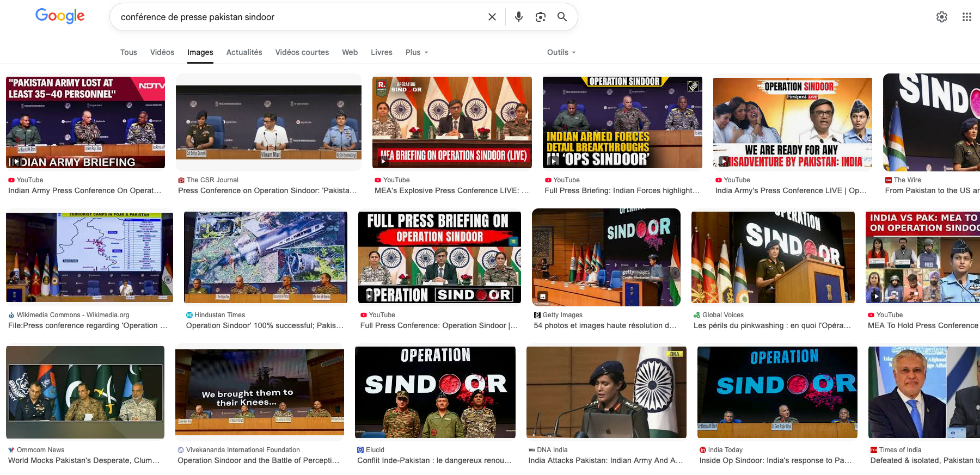The width and height of the screenshot is (980, 475).
Task: Open Wikimedia Commons press conference file link
Action: (x=88, y=325)
